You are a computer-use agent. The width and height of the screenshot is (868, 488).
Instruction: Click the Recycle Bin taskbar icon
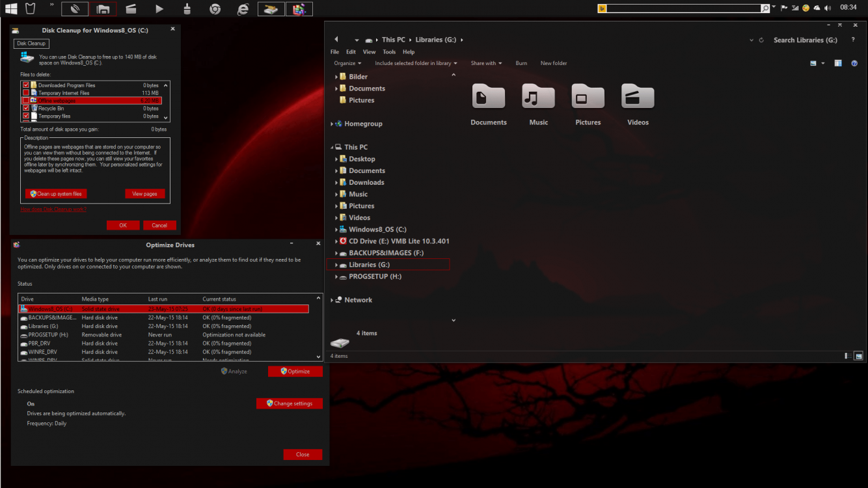(x=30, y=9)
